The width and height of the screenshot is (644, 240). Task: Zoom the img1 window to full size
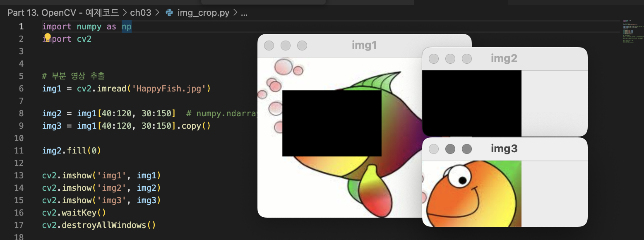pos(302,46)
